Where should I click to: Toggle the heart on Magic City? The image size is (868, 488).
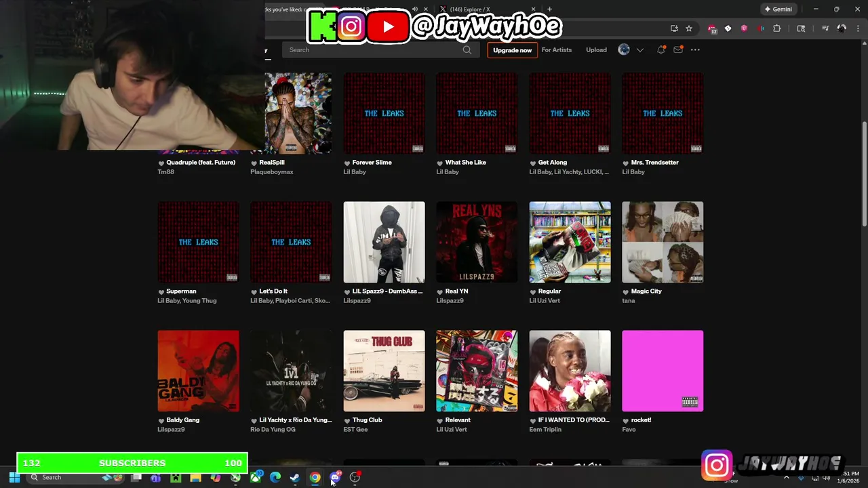626,291
